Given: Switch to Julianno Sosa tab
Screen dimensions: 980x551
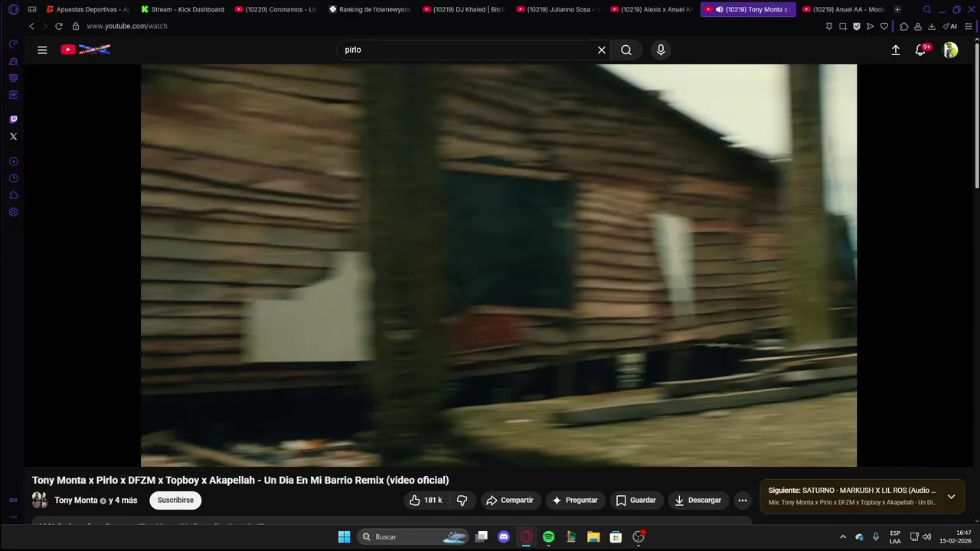Looking at the screenshot, I should tap(559, 10).
